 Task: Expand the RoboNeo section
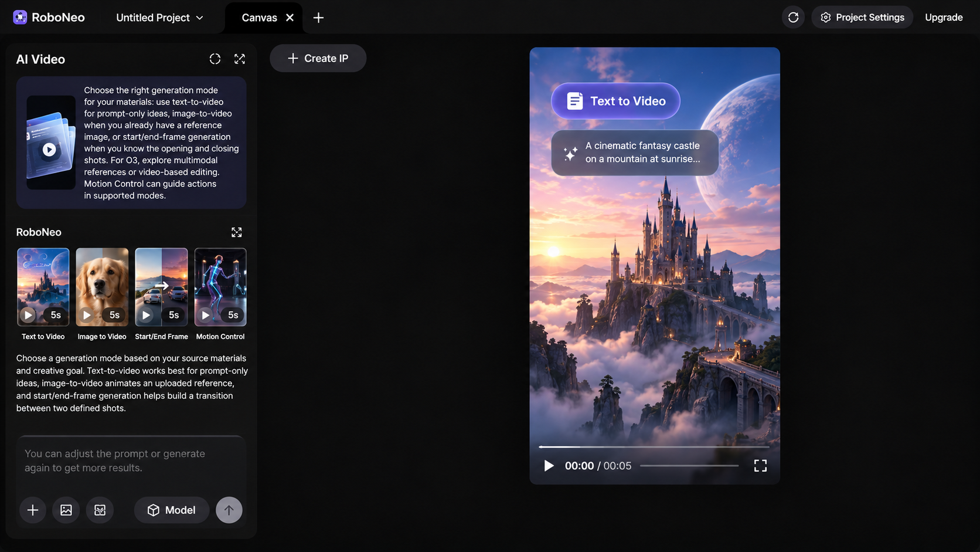click(237, 232)
